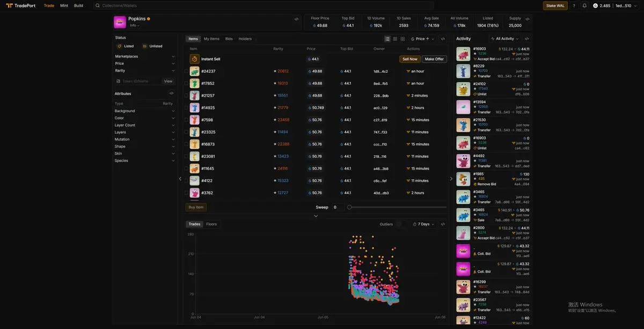Open the All Activity dropdown
The height and width of the screenshot is (329, 644).
coord(505,39)
